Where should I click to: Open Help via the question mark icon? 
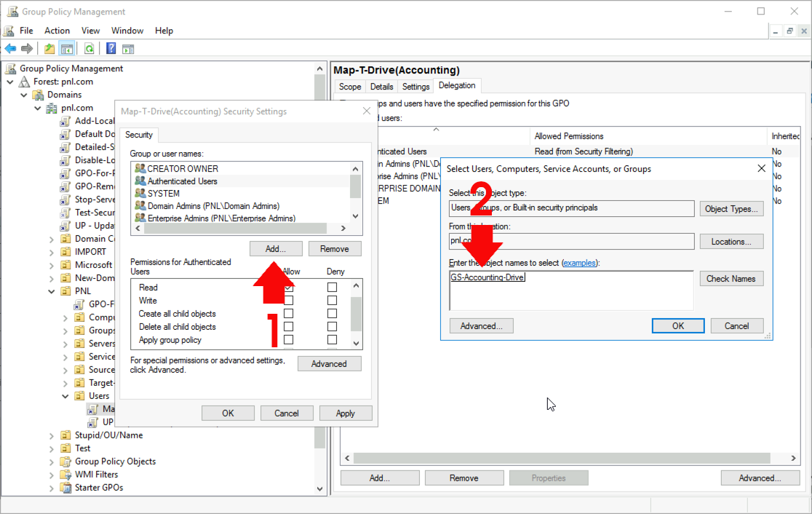click(x=110, y=48)
